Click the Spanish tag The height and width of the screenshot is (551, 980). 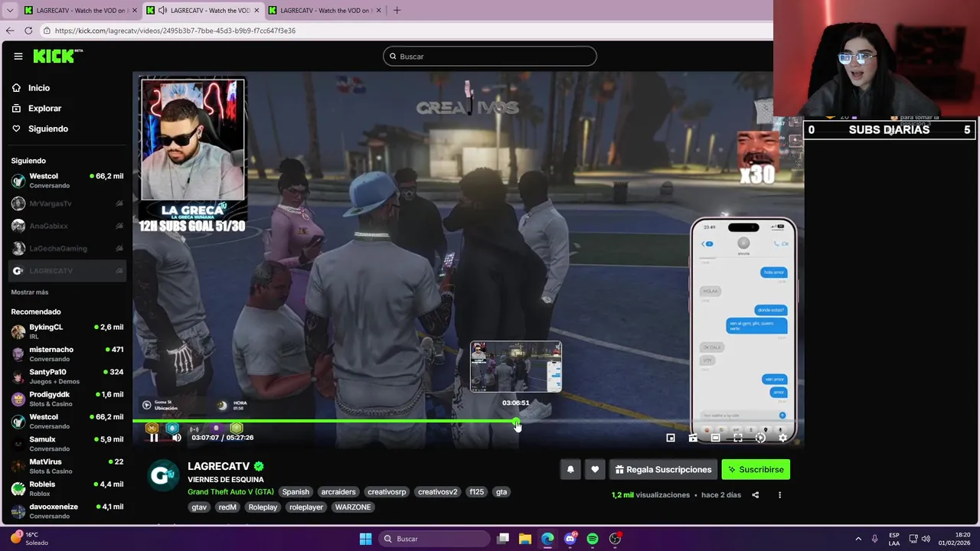(x=296, y=492)
